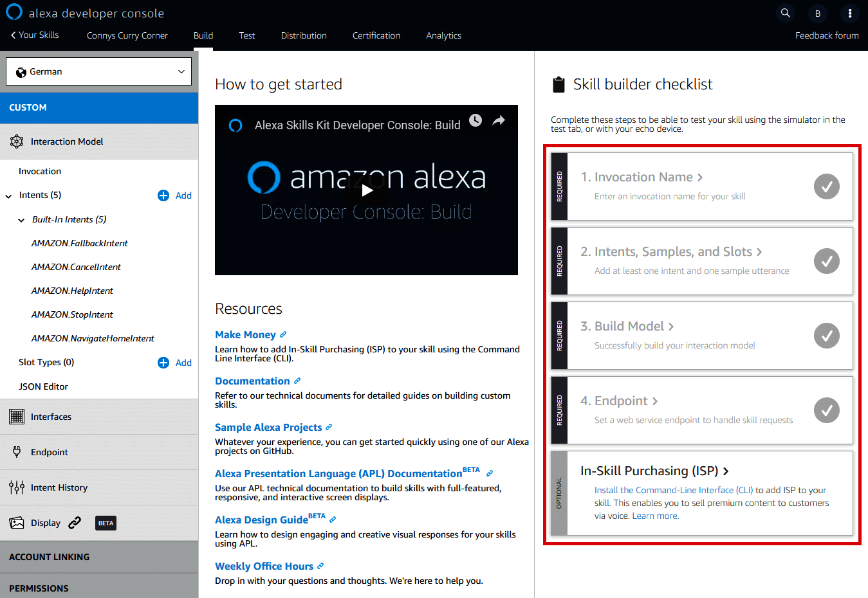Open Intent History via its sidebar icon
The height and width of the screenshot is (598, 868).
16,487
